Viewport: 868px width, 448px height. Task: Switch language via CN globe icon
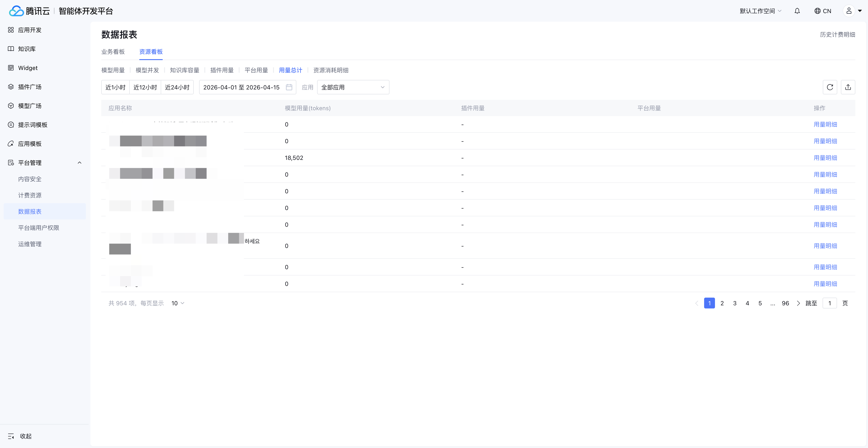click(x=823, y=11)
